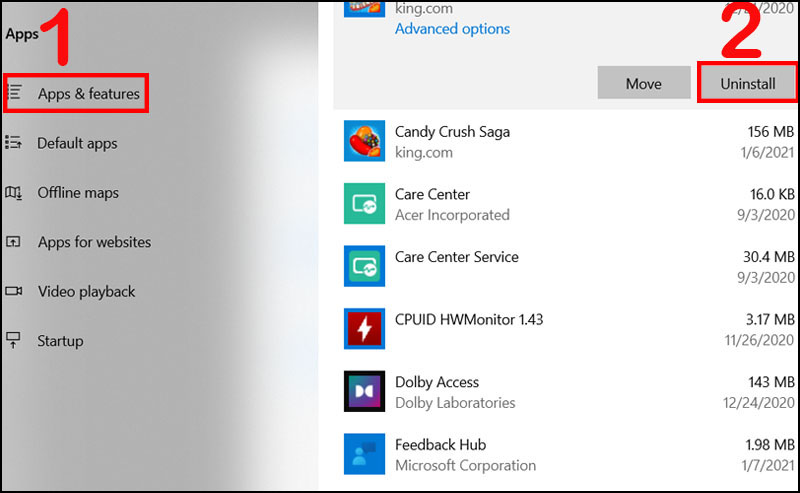Select the Feedback Hub list entry name
800x493 pixels.
tap(440, 445)
